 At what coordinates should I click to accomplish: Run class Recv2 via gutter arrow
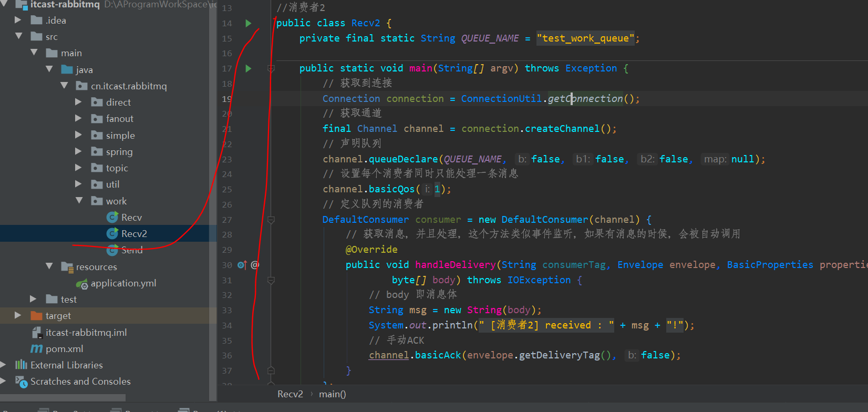(249, 23)
